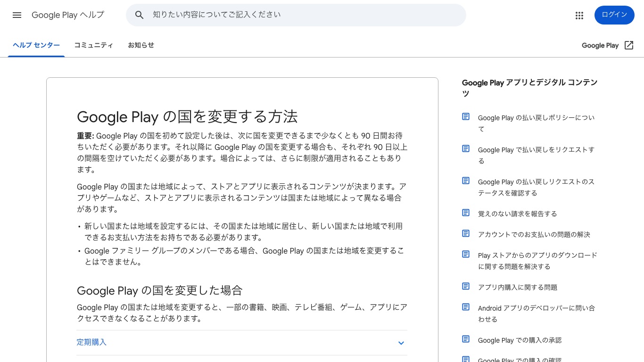This screenshot has width=644, height=362.
Task: Click the subheading Google Play の国を変更した場合
Action: click(160, 290)
